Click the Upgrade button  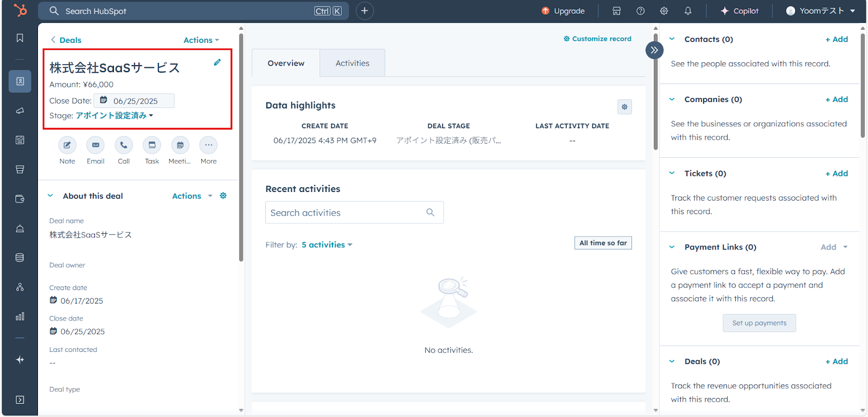point(563,11)
